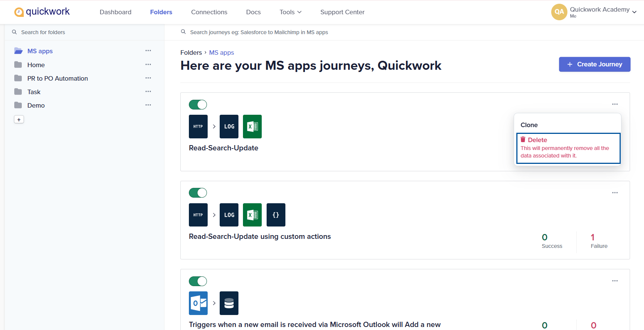Click the journey search magnifier icon
Screen dimensions: 644x330
pos(183,32)
